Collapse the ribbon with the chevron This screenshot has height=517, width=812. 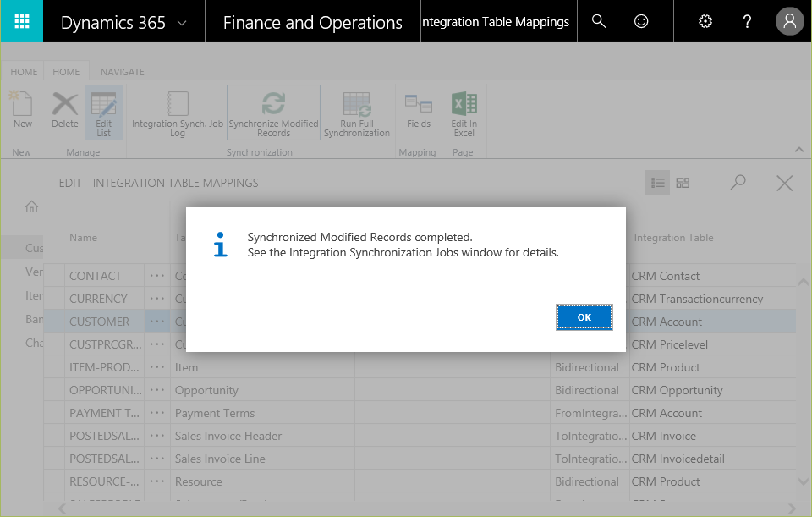tap(799, 150)
